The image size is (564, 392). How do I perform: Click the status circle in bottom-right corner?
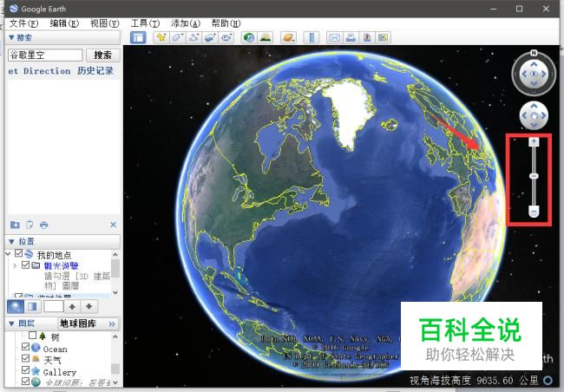[548, 381]
